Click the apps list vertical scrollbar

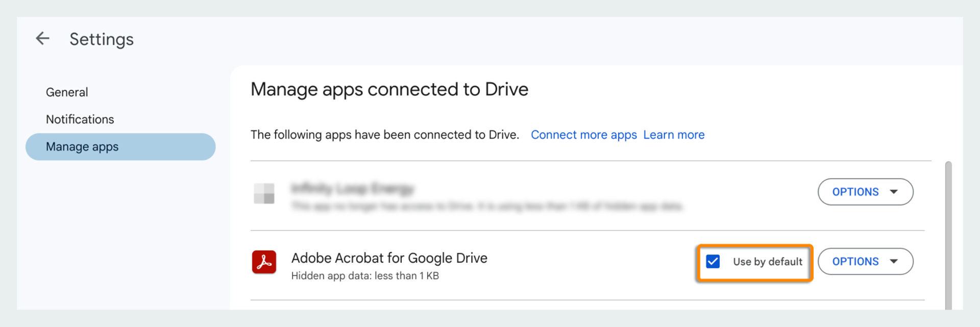click(948, 235)
